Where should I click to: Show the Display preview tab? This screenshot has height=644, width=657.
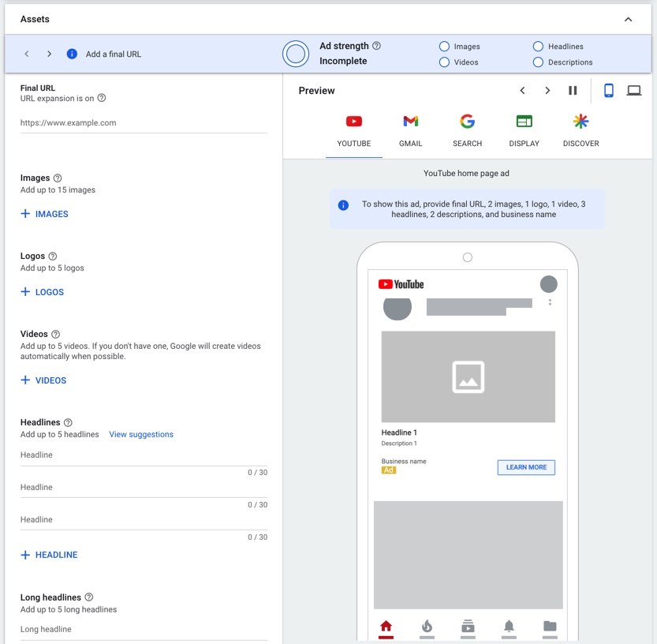click(524, 131)
